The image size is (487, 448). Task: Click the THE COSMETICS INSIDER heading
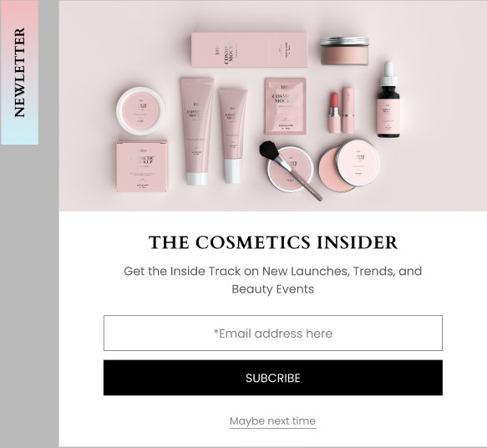tap(272, 242)
